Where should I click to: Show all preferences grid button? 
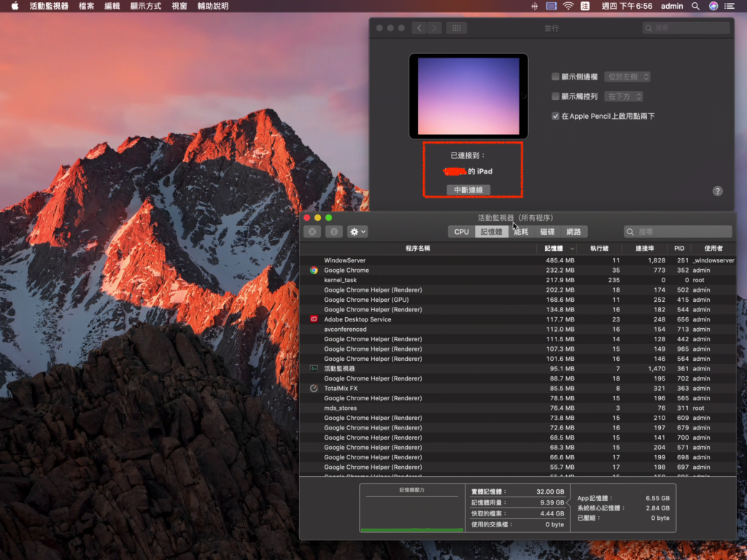click(457, 28)
